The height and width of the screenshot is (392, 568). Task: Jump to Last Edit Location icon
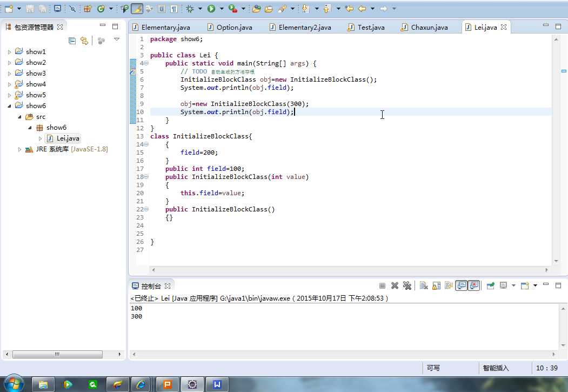[349, 9]
